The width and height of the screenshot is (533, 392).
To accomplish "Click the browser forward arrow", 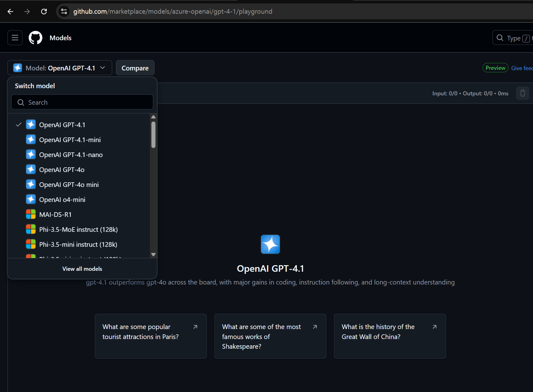I will 27,12.
